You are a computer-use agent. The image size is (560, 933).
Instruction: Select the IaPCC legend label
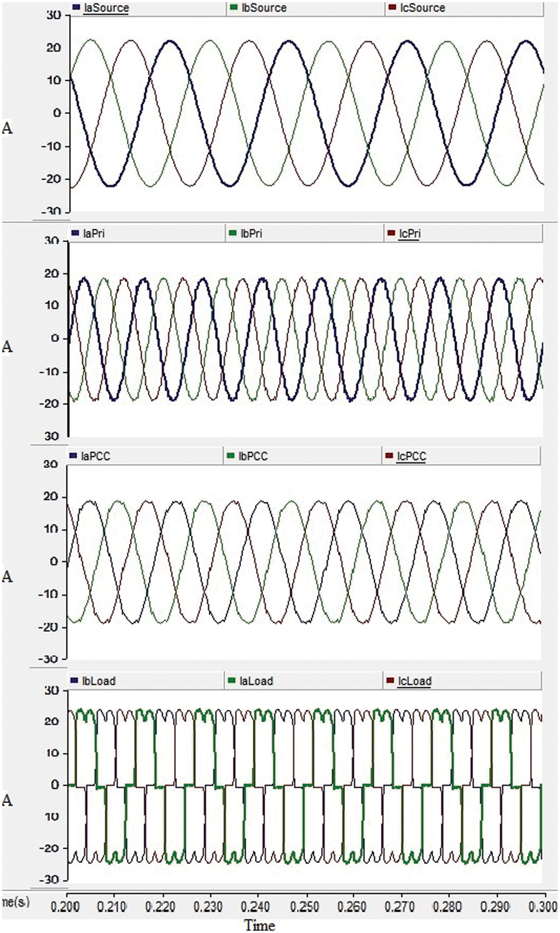(95, 456)
